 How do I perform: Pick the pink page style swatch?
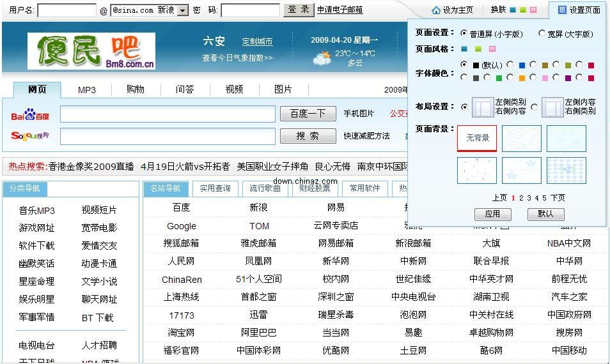492,49
